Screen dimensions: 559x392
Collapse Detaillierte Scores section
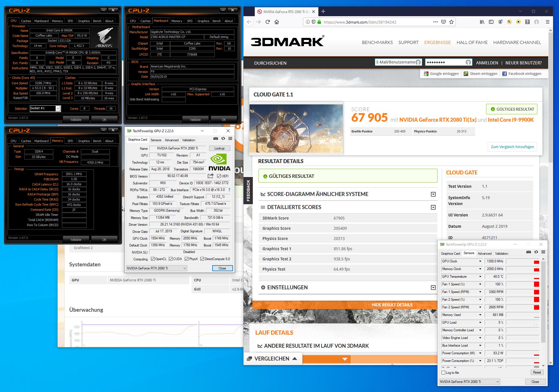pyautogui.click(x=433, y=207)
